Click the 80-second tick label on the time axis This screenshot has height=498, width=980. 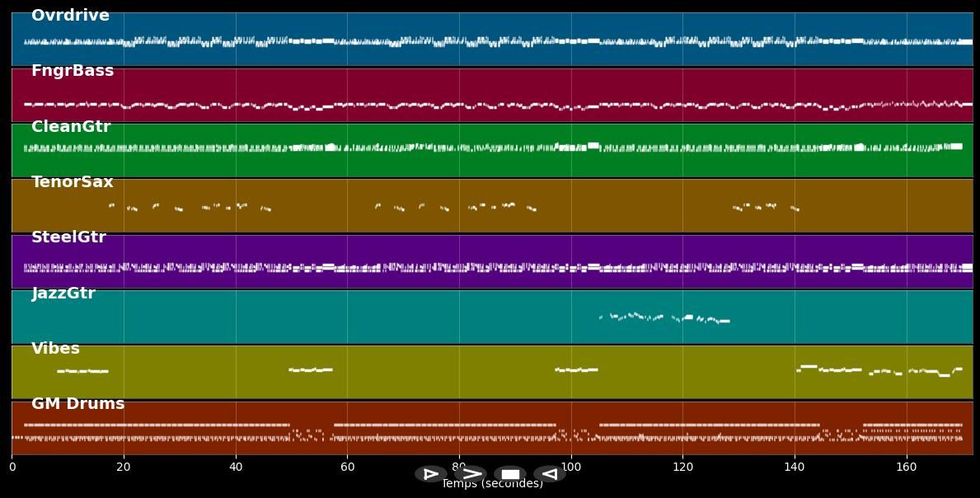pos(459,467)
